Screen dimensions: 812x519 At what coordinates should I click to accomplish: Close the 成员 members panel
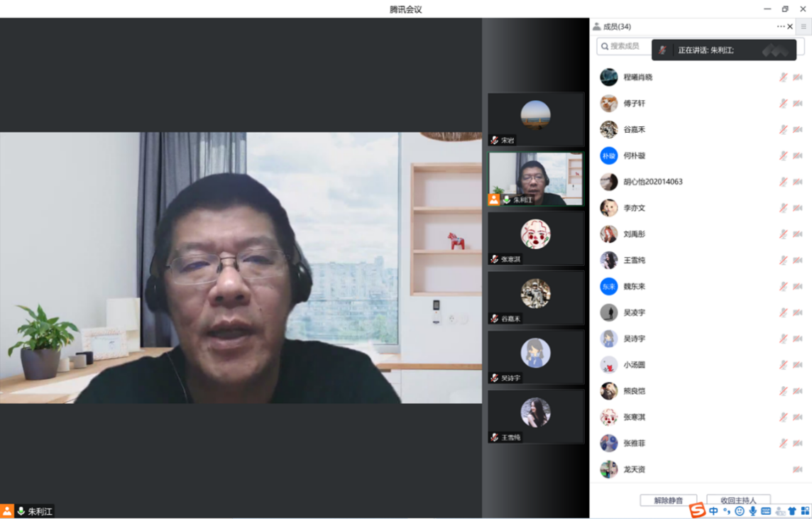coord(790,27)
